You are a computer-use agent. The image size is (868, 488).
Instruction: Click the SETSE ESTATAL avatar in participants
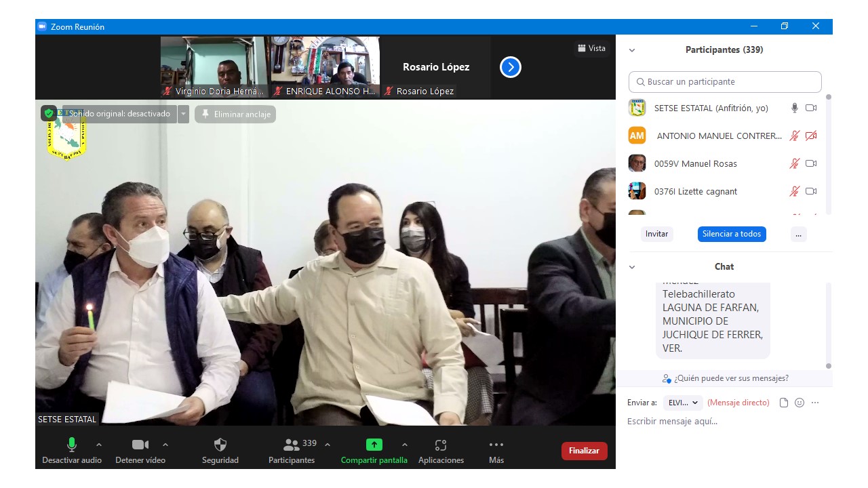(637, 108)
